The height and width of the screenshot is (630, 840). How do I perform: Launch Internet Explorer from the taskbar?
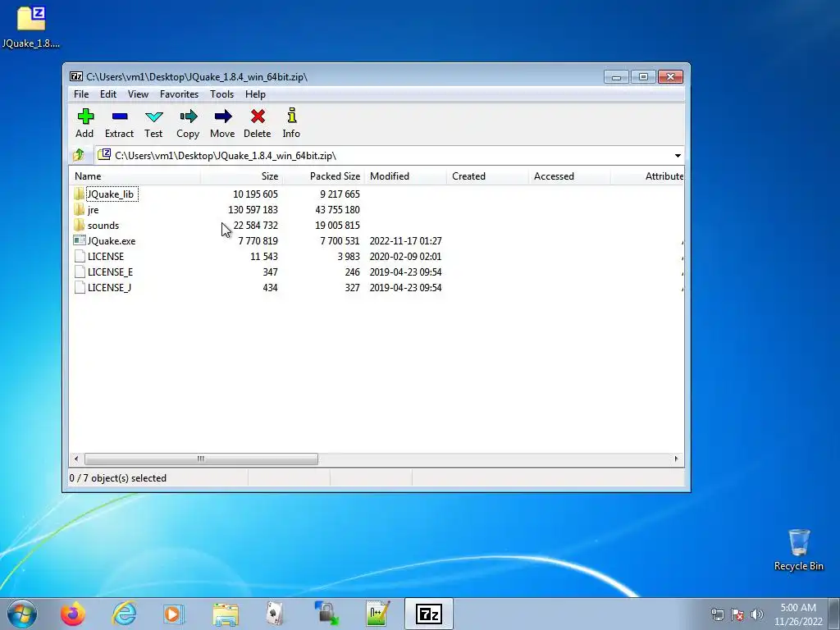[124, 614]
